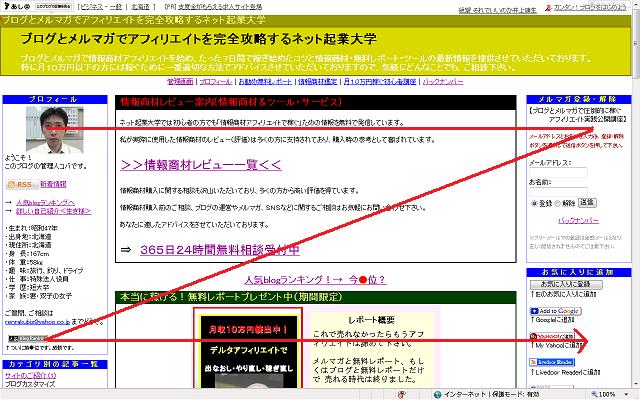Click the blog ranking banner below email address

tap(27, 338)
